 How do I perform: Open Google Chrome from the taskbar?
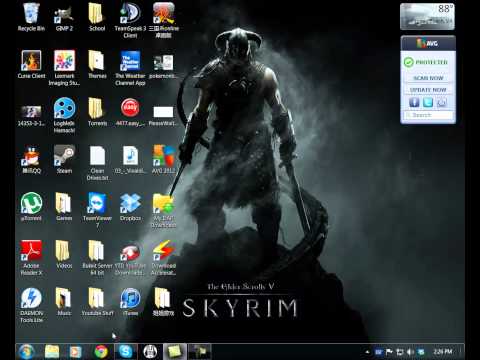pyautogui.click(x=101, y=351)
